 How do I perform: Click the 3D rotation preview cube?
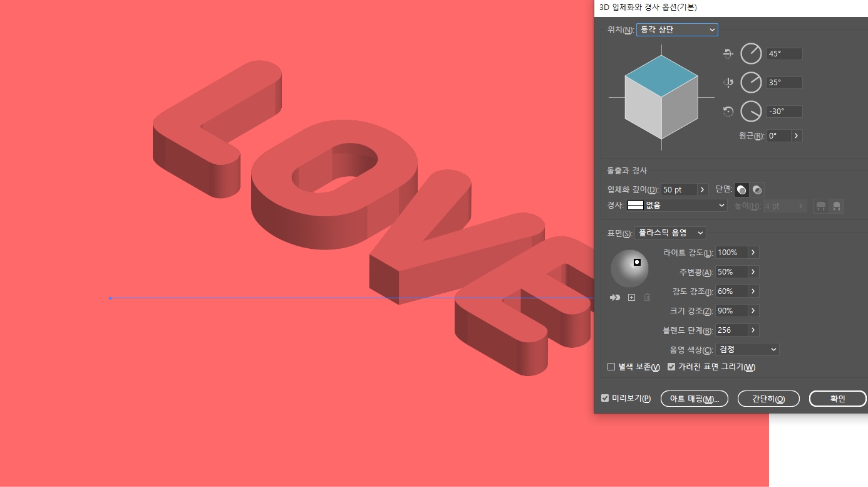point(661,97)
